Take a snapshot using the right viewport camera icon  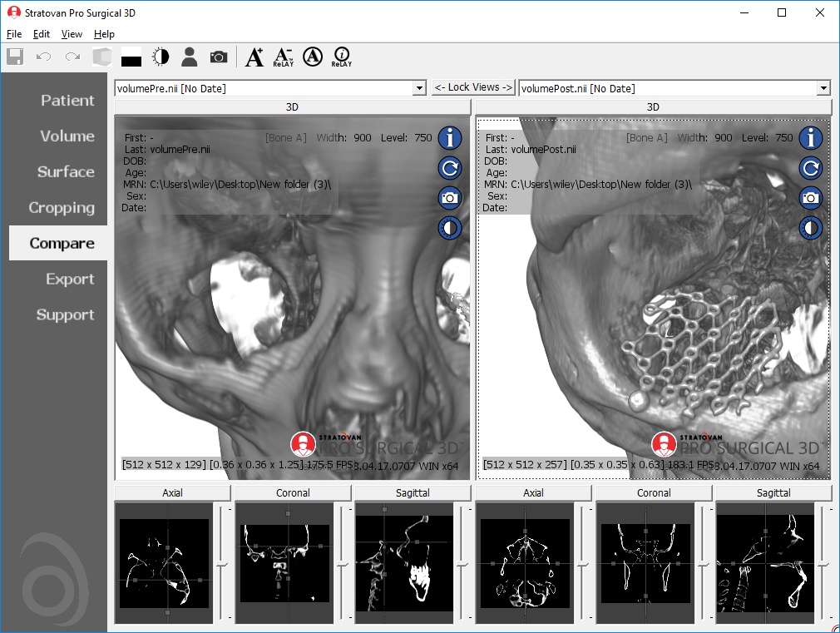tap(810, 198)
